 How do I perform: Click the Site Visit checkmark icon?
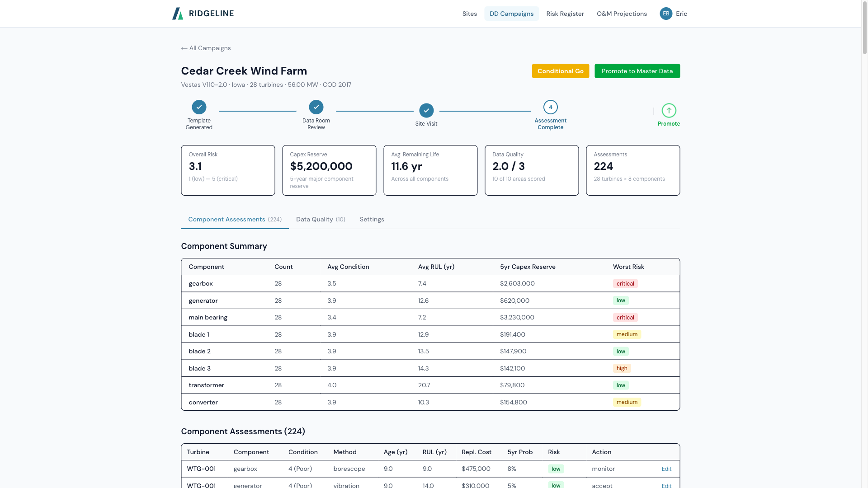(x=426, y=110)
